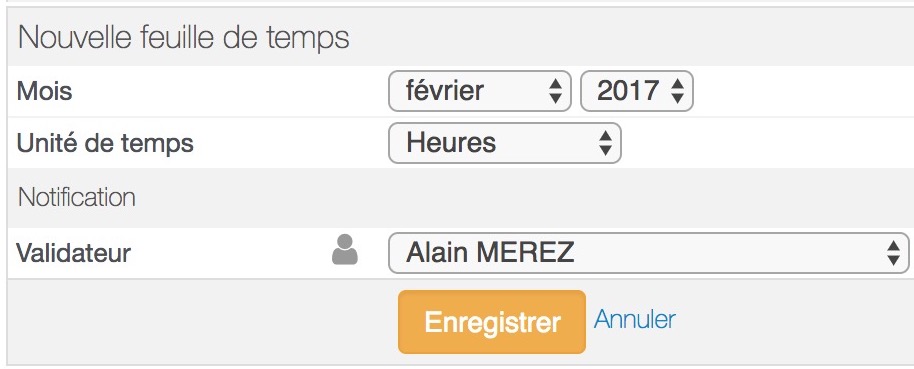
Task: Click the up-down arrows on the Heures selector
Action: 606,143
